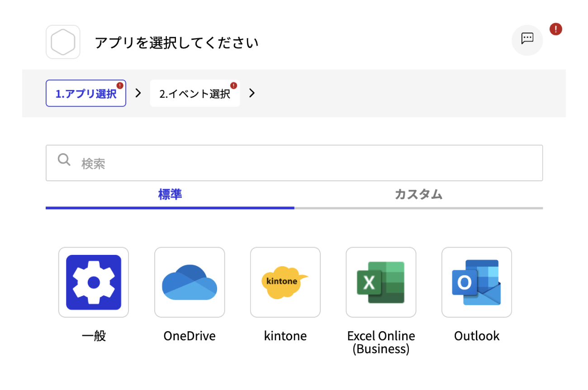Image resolution: width=588 pixels, height=390 pixels.
Task: Click the Excel Online (Business) text label
Action: click(x=381, y=343)
